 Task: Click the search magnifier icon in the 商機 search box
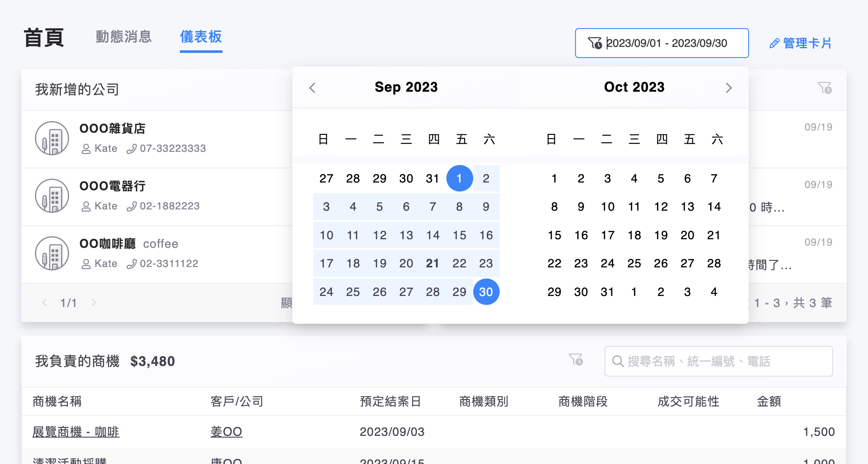(x=617, y=361)
